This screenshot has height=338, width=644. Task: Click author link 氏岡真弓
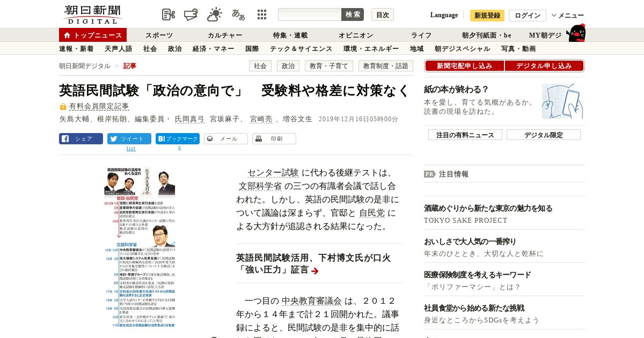(x=189, y=119)
